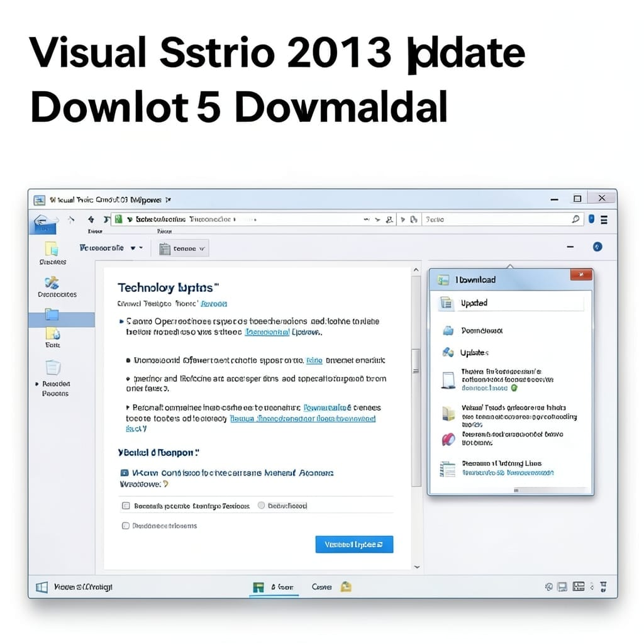Click the magnifier icon in the search box
The width and height of the screenshot is (644, 644).
[x=575, y=219]
